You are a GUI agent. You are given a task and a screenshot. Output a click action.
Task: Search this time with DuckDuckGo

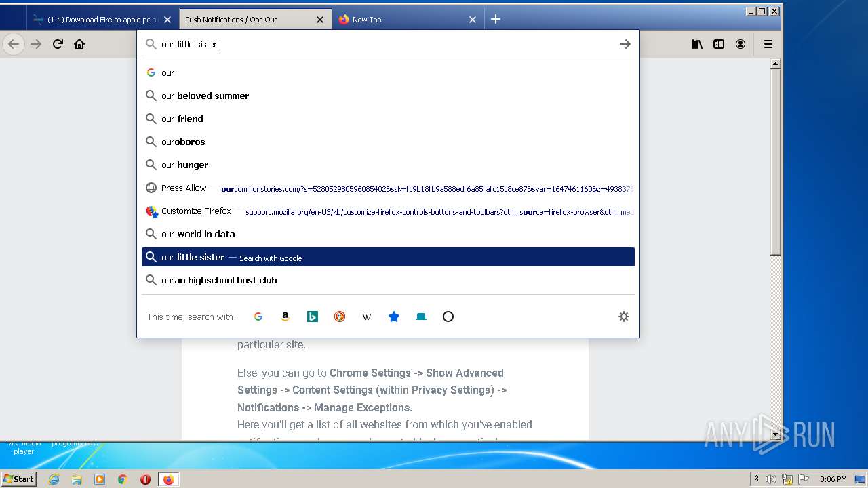point(340,317)
